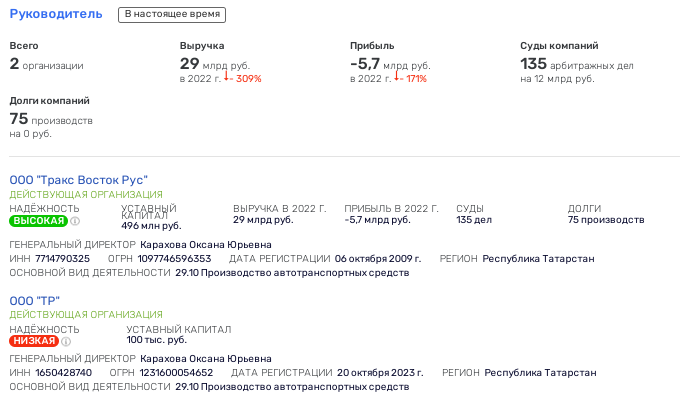The width and height of the screenshot is (681, 394).
Task: Click OGRN number 1231600054652
Action: click(x=176, y=373)
